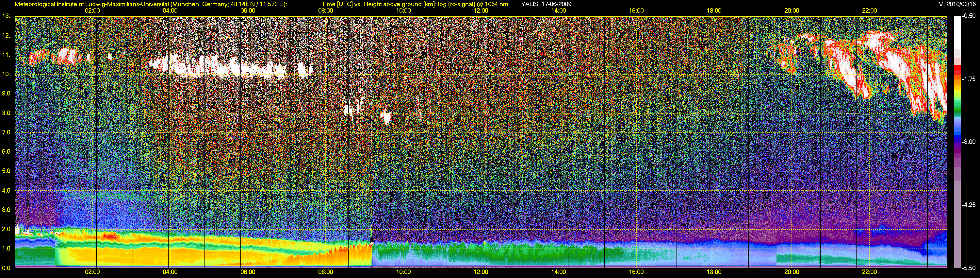Click the 18:00 label on the top time axis
The height and width of the screenshot is (278, 980).
point(714,11)
